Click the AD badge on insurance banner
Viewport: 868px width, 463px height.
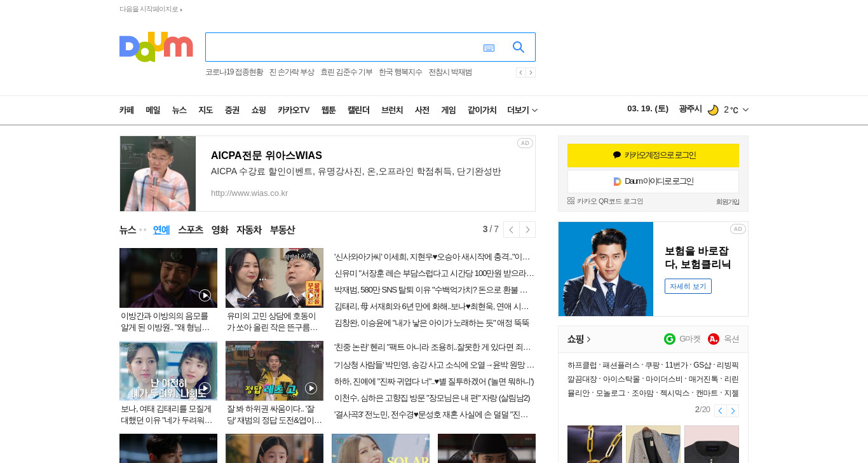coord(738,229)
